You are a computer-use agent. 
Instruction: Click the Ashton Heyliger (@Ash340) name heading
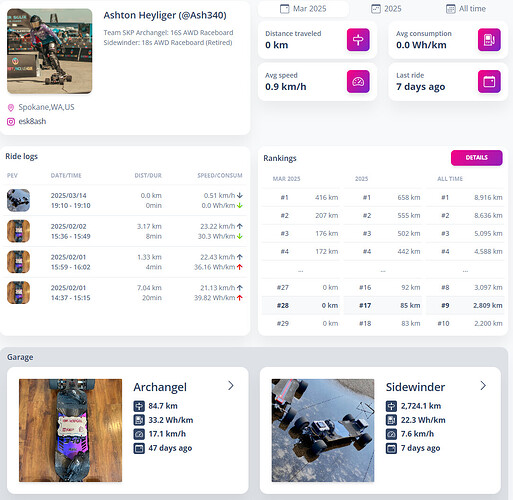[x=165, y=15]
